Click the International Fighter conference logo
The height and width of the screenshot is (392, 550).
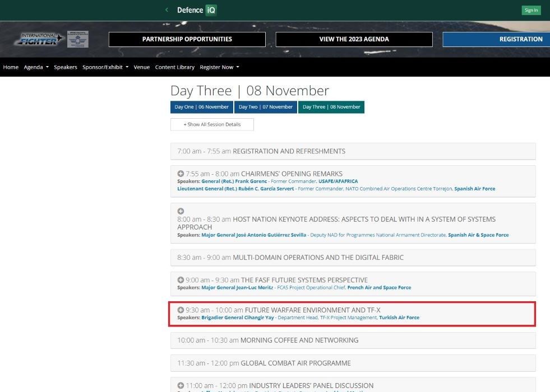[x=39, y=39]
